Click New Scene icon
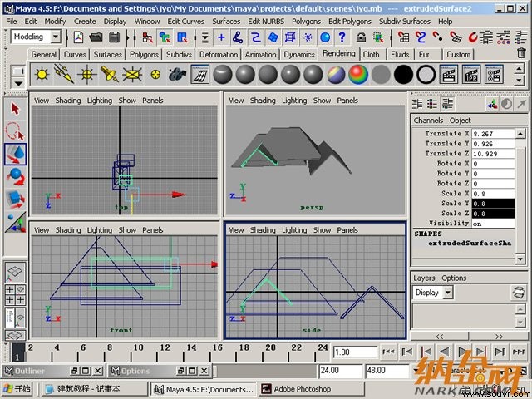The image size is (532, 399). point(78,37)
